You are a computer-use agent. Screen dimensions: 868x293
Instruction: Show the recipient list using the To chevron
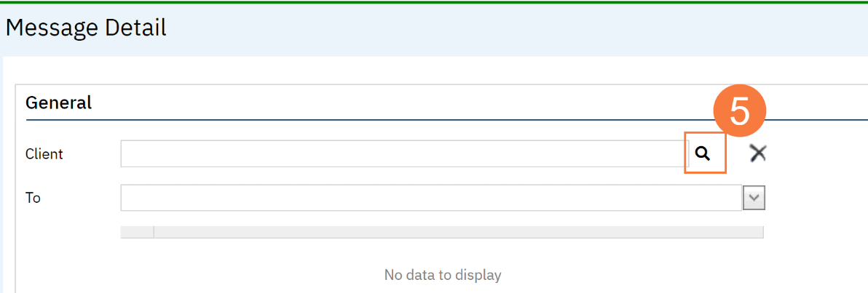coord(754,197)
